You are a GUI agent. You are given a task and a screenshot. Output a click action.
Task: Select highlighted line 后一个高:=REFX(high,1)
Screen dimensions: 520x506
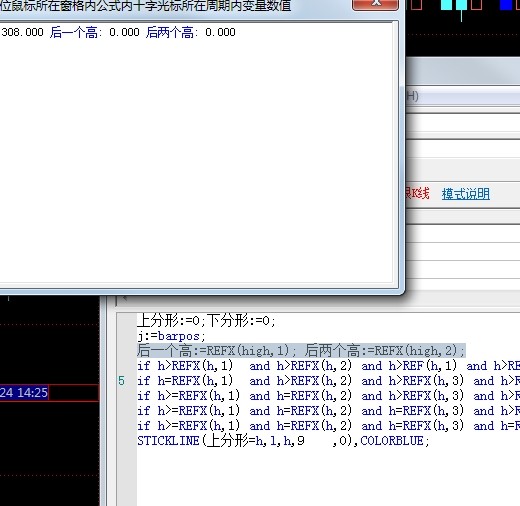(x=216, y=351)
